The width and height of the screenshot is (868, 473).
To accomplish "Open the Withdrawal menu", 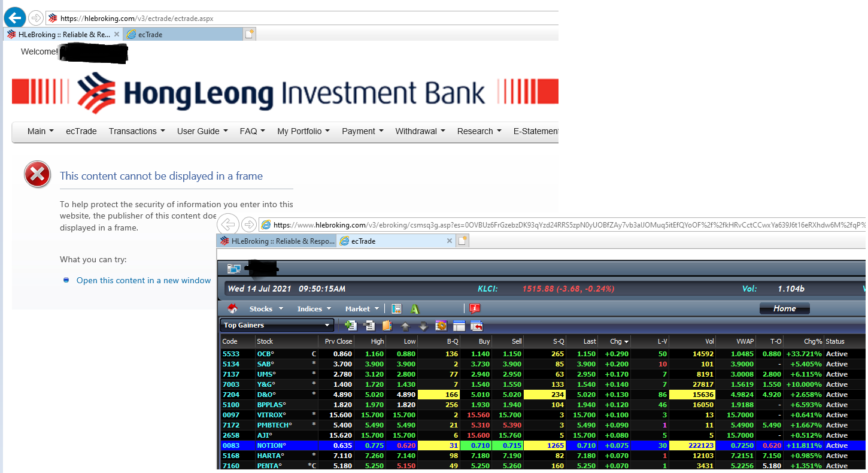I will 420,131.
